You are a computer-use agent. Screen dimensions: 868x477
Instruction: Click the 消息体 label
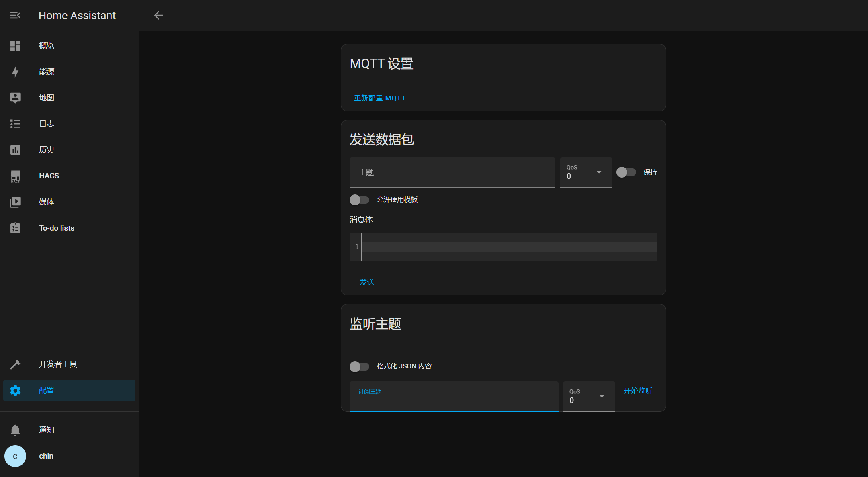[361, 220]
